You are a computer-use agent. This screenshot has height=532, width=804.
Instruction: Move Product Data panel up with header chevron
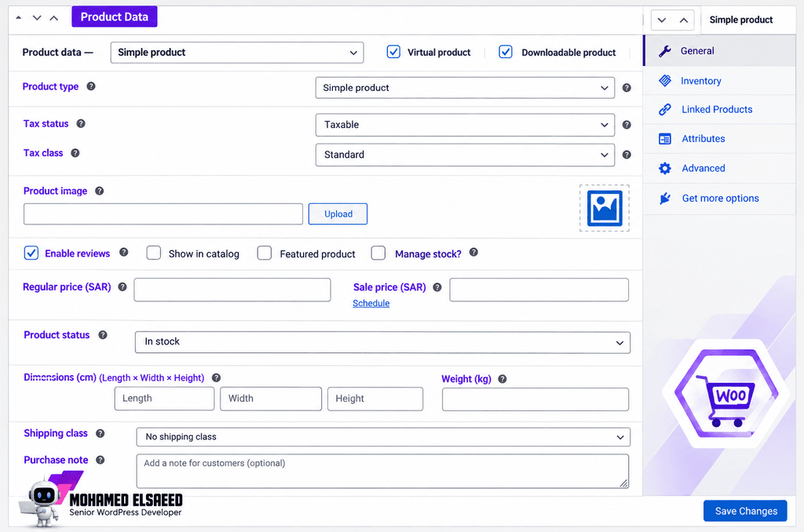(x=54, y=17)
